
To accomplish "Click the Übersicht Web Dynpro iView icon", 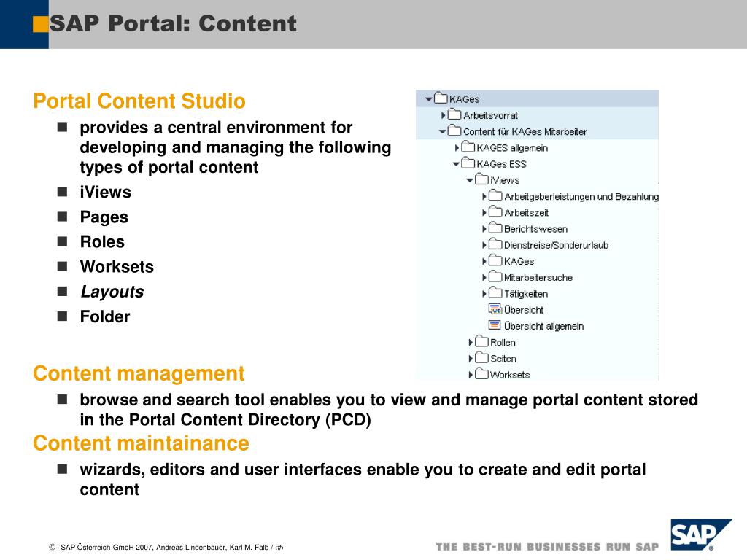I will click(x=495, y=309).
